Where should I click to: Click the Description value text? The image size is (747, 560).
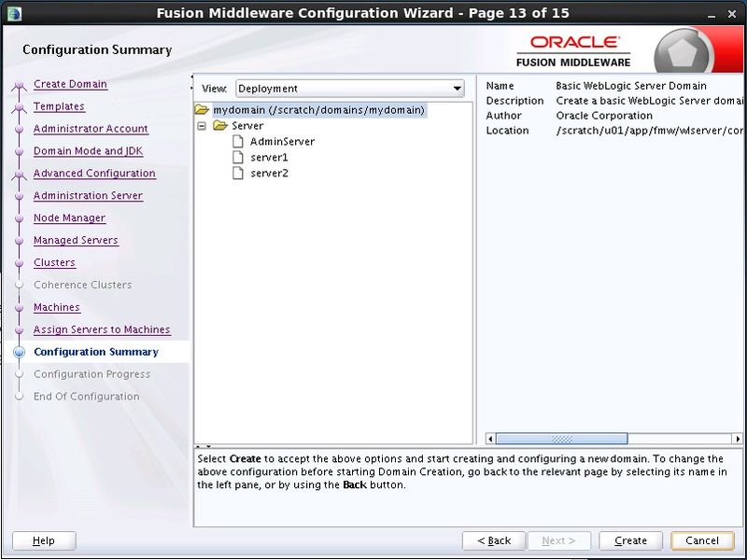click(x=649, y=101)
